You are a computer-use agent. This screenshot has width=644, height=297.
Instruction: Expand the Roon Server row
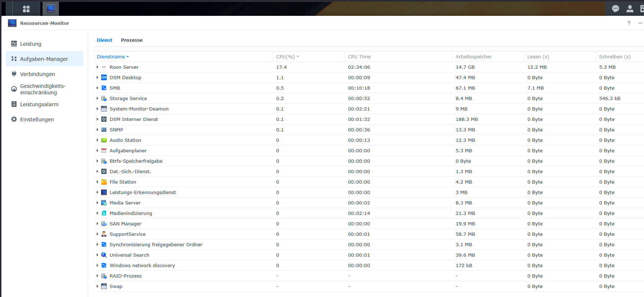(97, 67)
